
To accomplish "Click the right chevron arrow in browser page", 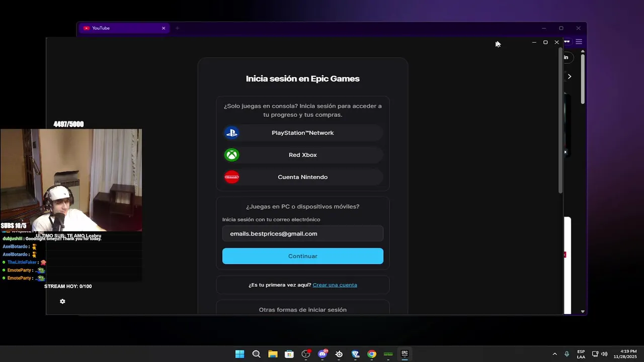I will 569,76.
